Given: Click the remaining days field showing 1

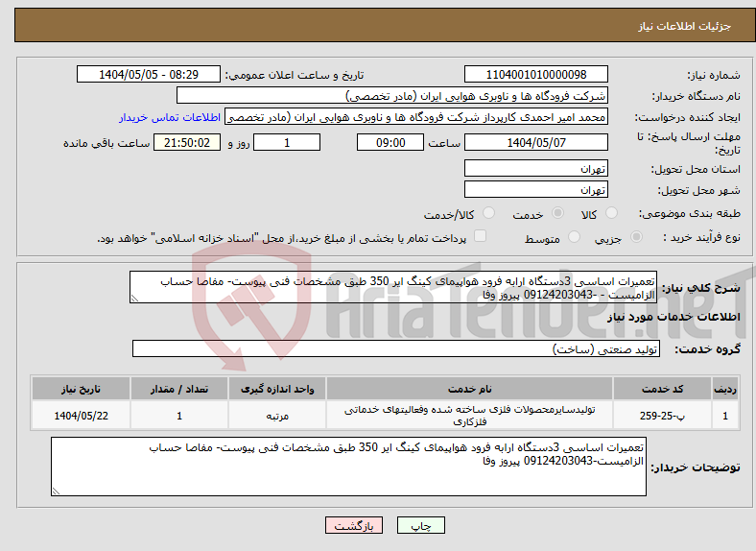Looking at the screenshot, I should [x=287, y=142].
